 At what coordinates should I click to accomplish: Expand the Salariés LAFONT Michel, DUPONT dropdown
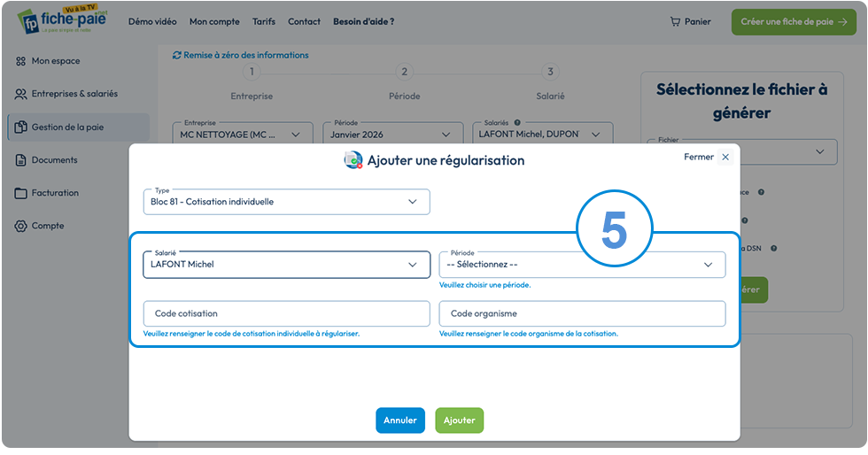click(542, 135)
